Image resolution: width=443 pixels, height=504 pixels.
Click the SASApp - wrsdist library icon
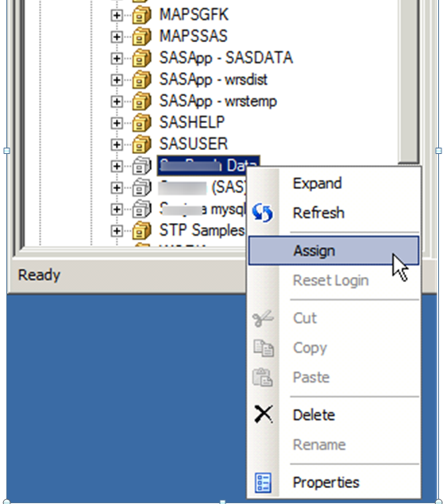(x=142, y=79)
